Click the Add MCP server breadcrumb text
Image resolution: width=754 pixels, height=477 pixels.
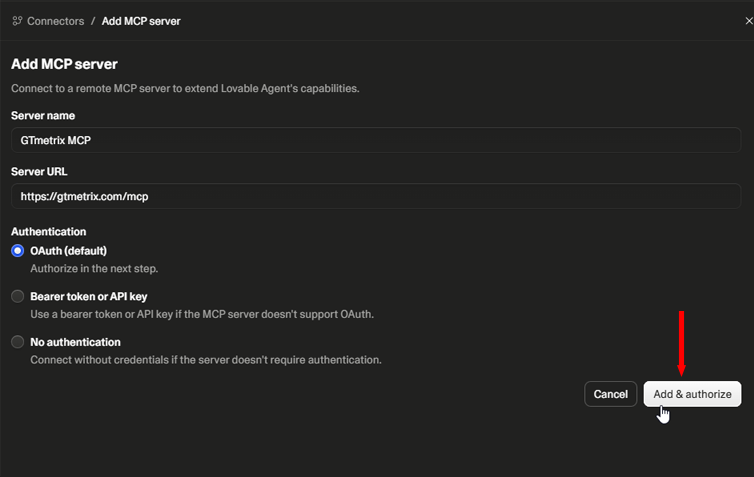(x=141, y=21)
